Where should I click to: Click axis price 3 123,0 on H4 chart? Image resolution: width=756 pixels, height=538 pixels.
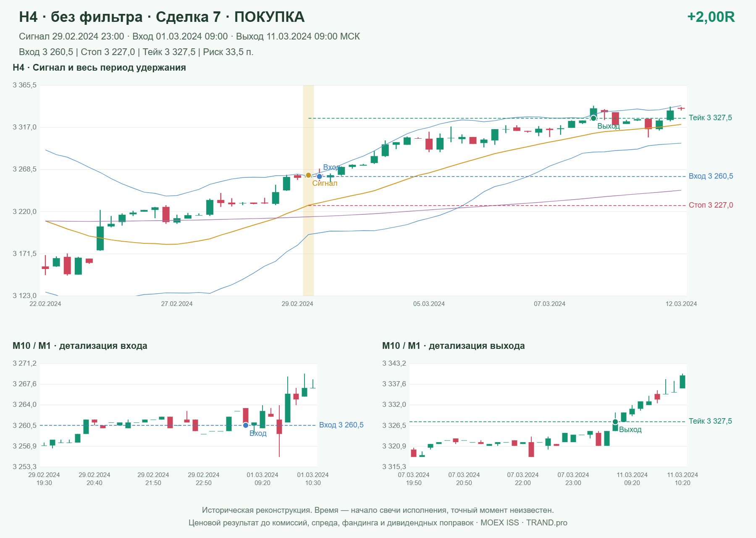(x=25, y=296)
